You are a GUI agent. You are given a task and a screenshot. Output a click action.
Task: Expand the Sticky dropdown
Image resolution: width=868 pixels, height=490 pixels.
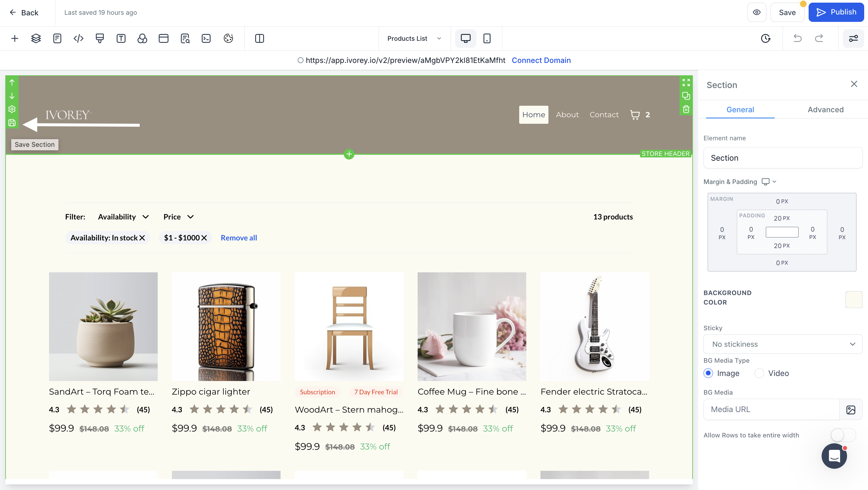(x=782, y=344)
